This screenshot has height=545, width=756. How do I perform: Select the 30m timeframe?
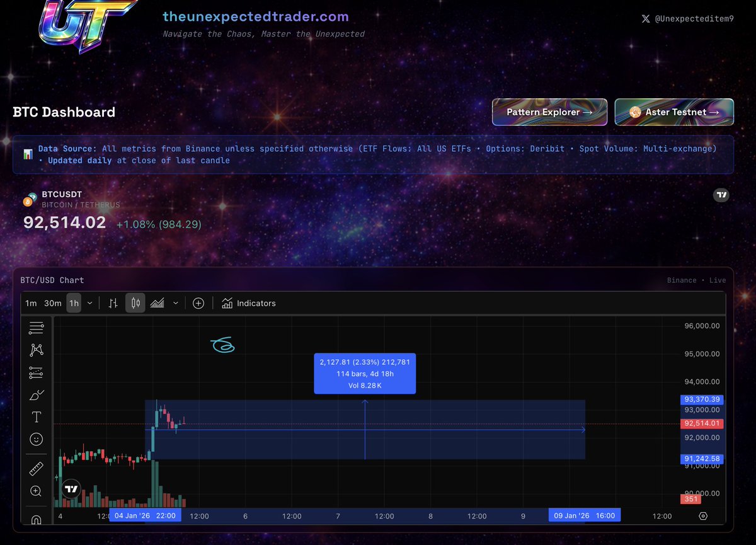pyautogui.click(x=53, y=303)
